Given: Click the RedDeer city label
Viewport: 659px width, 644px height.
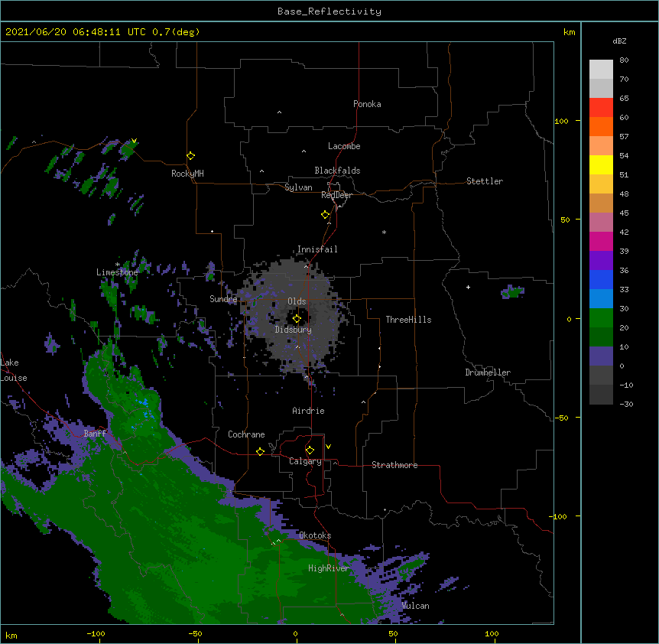Looking at the screenshot, I should click(x=336, y=195).
